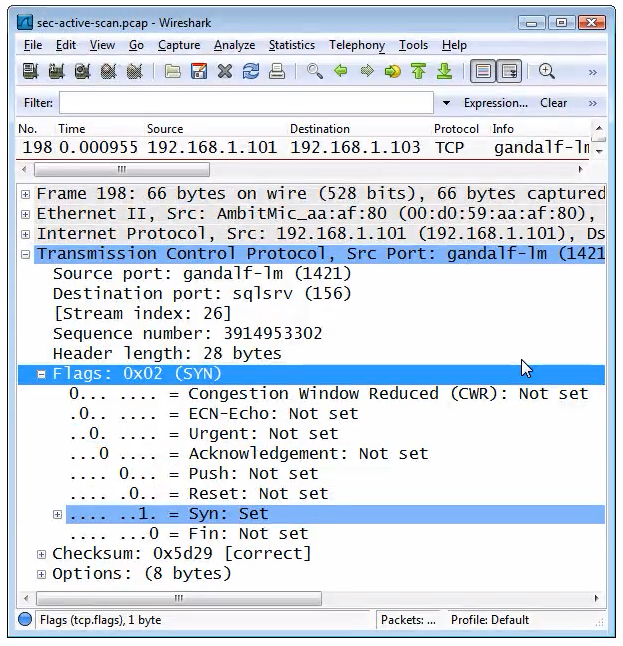Viewport: 623px width, 646px height.
Task: Sort by the Source column header
Action: tap(165, 129)
